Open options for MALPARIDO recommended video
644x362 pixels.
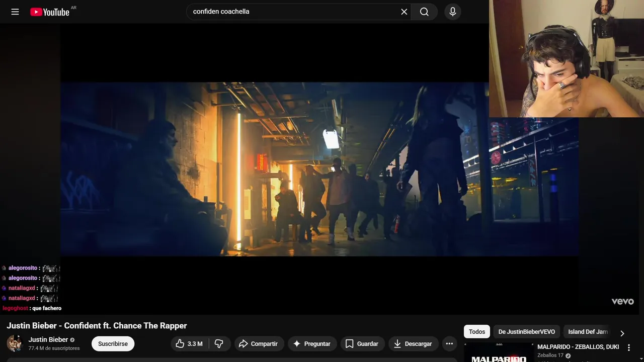point(629,347)
